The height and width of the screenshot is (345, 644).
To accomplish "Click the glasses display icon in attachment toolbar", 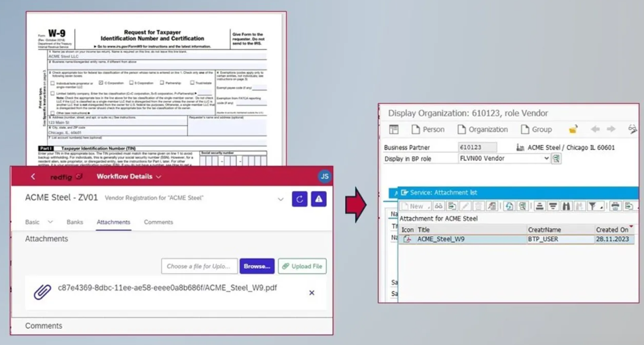I will (439, 206).
